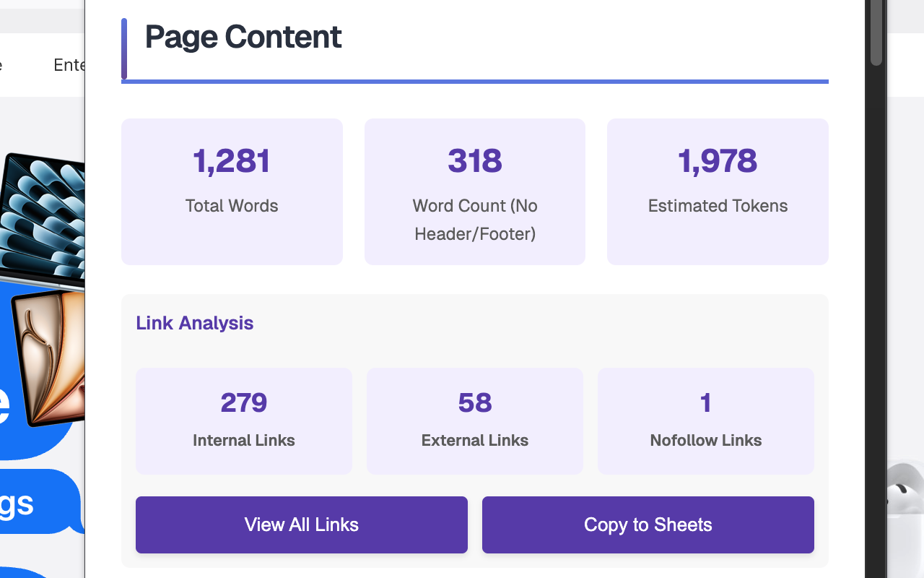The height and width of the screenshot is (578, 924).
Task: Click the Link Analysis section title
Action: pos(195,323)
